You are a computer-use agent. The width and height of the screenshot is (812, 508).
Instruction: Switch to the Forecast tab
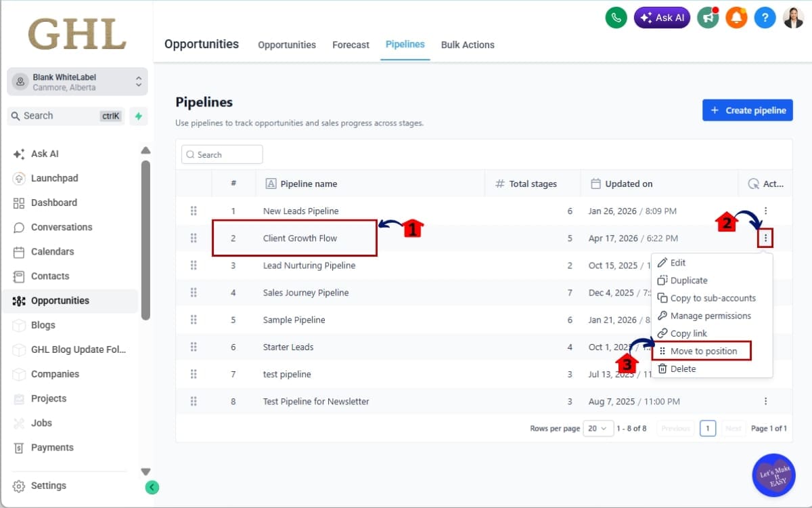[x=351, y=45]
